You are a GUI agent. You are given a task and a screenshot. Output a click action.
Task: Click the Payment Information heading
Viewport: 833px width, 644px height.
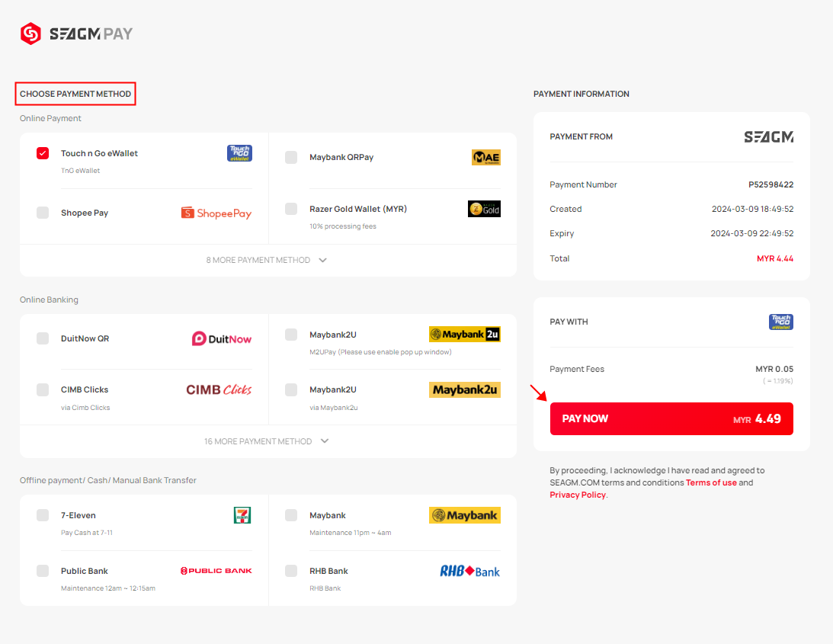(x=581, y=94)
